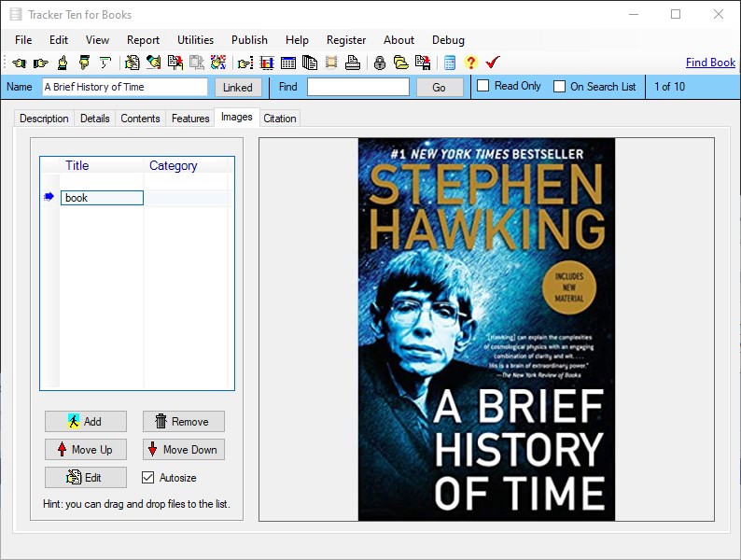The height and width of the screenshot is (560, 741).
Task: Click the padlock security icon
Action: (x=380, y=63)
